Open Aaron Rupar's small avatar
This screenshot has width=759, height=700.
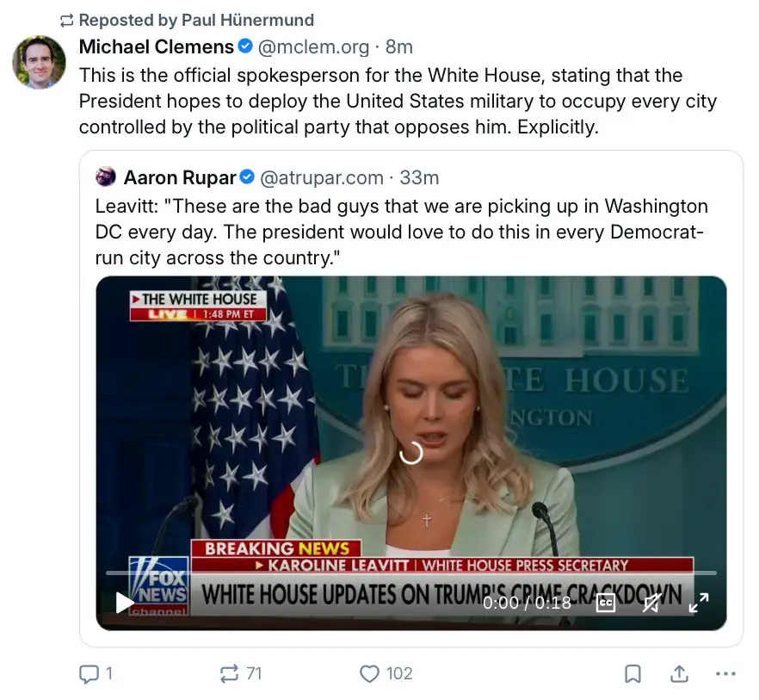(106, 177)
